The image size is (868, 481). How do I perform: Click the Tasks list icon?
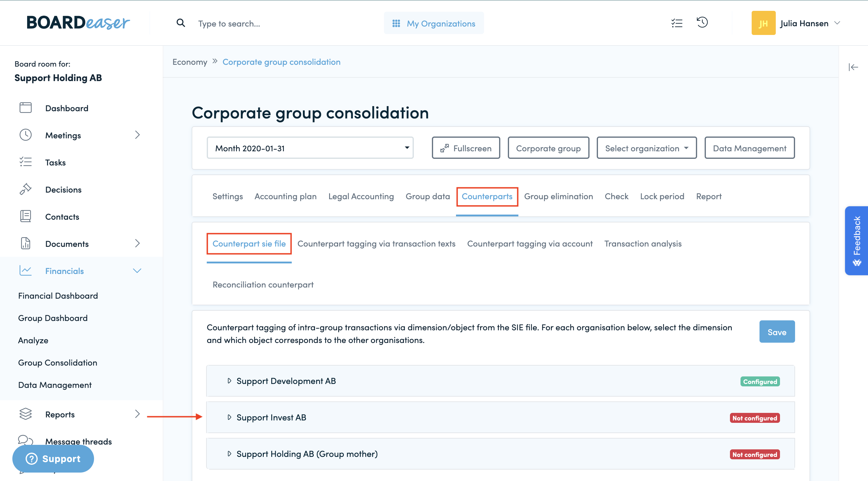26,162
